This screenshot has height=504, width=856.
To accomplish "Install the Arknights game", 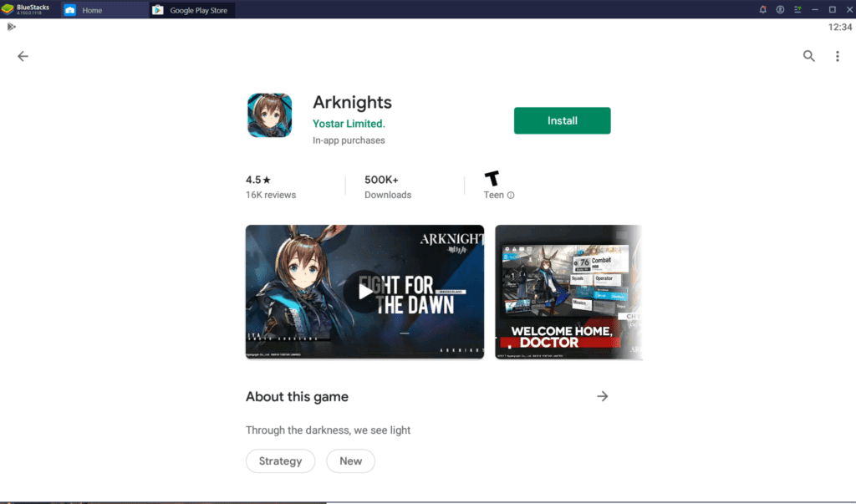I will point(562,120).
